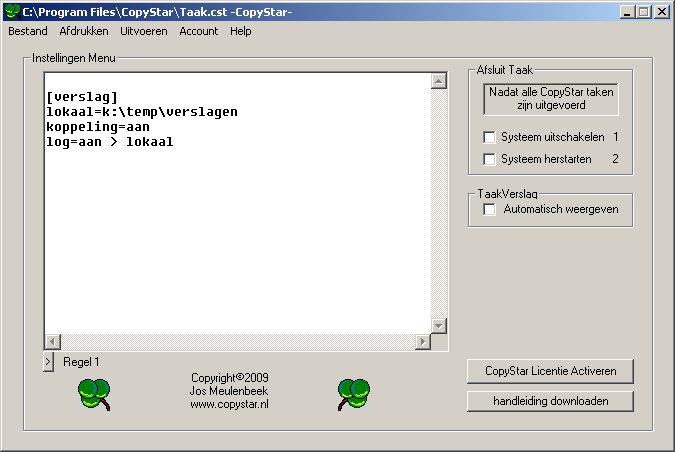Click the clover icon right of the copyright text
Screen dimensions: 675x452
click(x=354, y=394)
